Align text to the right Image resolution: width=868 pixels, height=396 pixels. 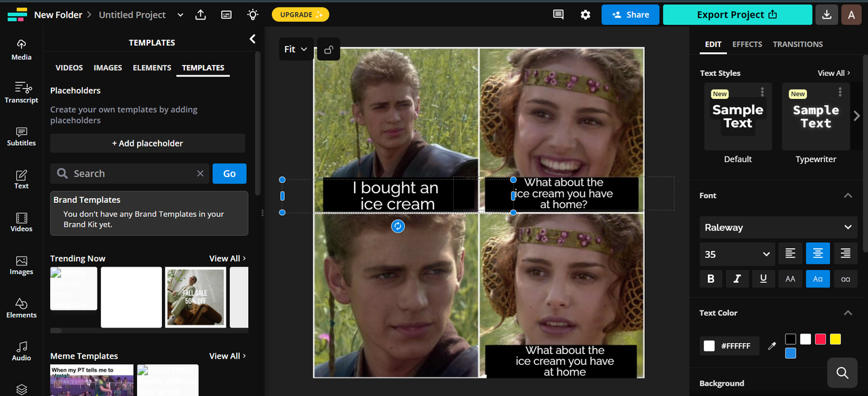point(846,254)
